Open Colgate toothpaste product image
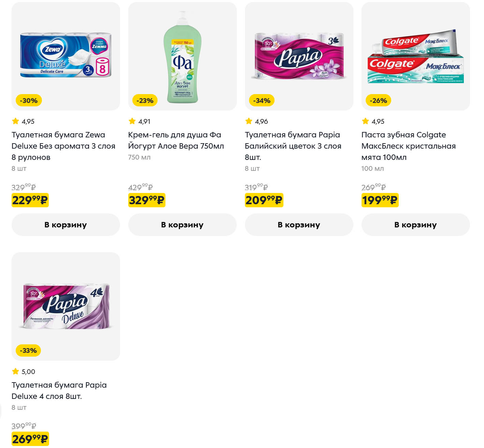Screen dimensions: 484x448 tap(415, 56)
